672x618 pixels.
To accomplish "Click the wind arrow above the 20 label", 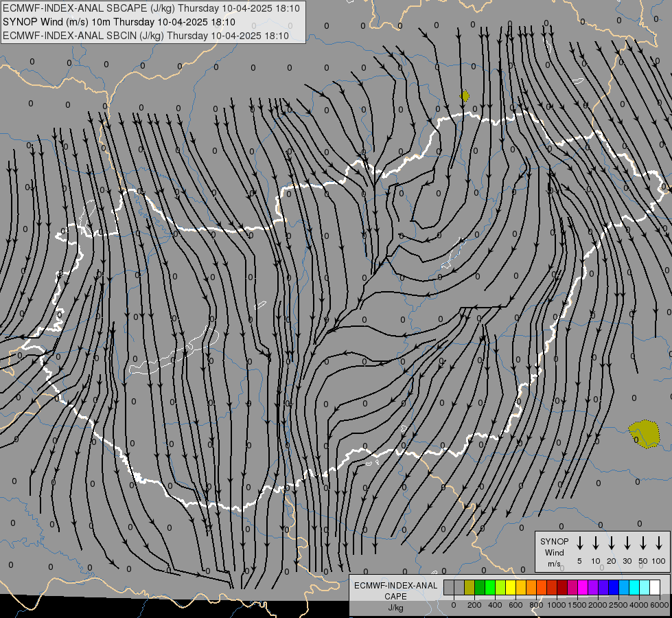I will pos(612,542).
